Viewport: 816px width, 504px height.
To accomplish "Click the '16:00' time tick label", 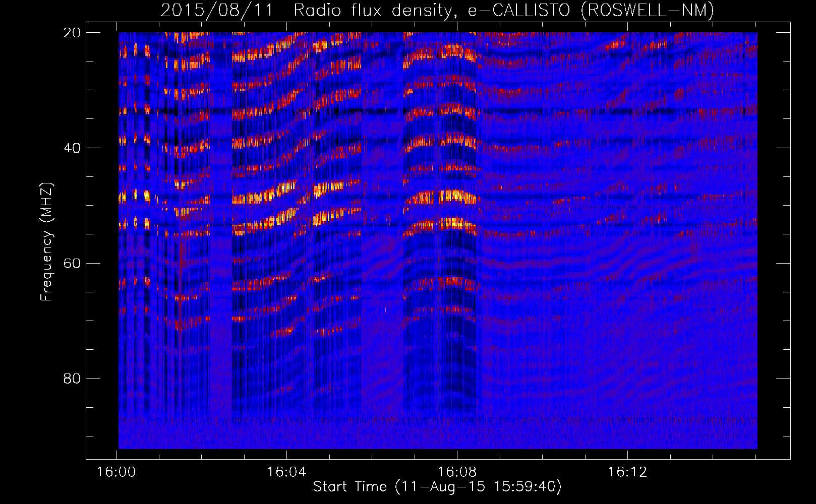I will pyautogui.click(x=116, y=472).
